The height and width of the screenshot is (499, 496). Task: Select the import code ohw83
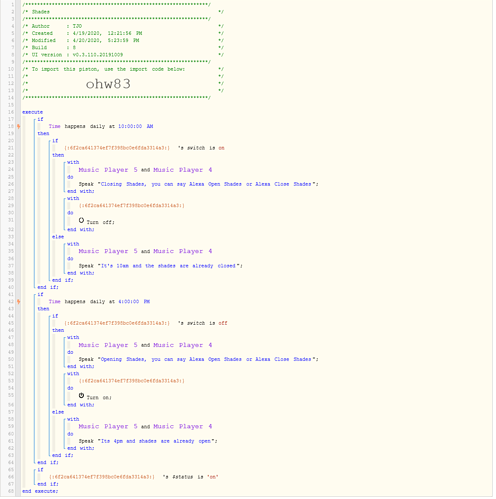108,84
